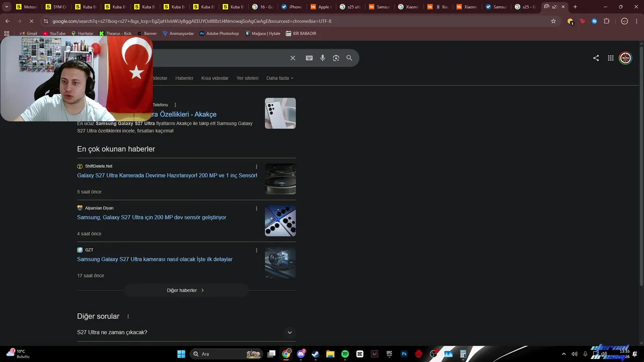Open the Chrome apps shortcut in bookmarks bar

pyautogui.click(x=7, y=33)
